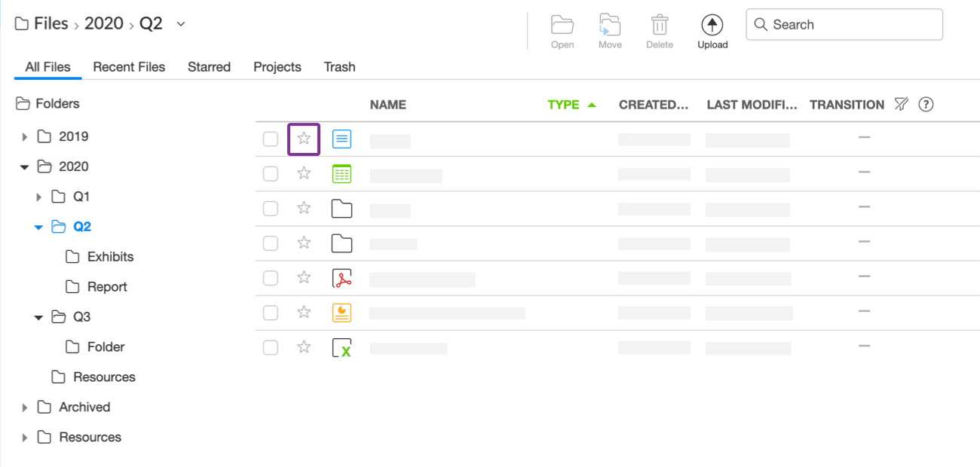Switch to the Trash tab

[x=339, y=67]
